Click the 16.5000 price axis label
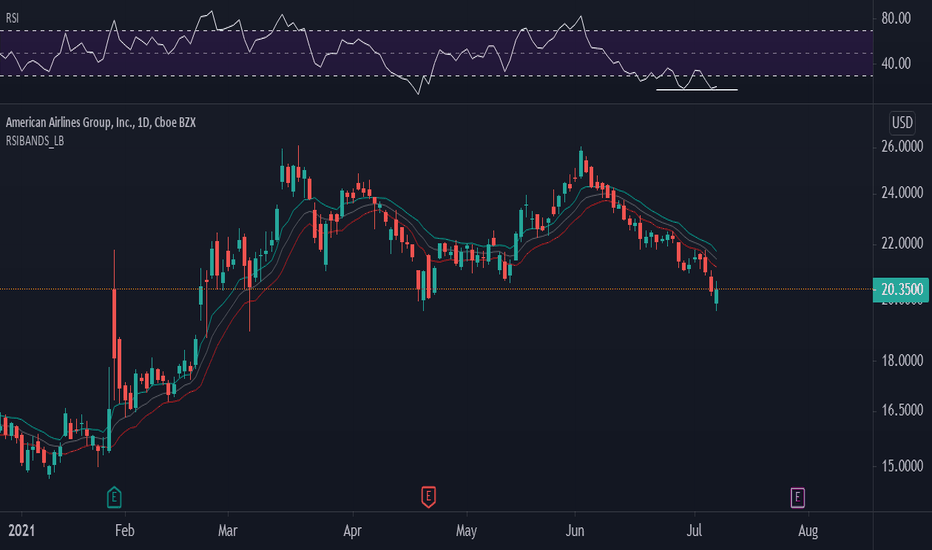This screenshot has height=550, width=932. 902,410
